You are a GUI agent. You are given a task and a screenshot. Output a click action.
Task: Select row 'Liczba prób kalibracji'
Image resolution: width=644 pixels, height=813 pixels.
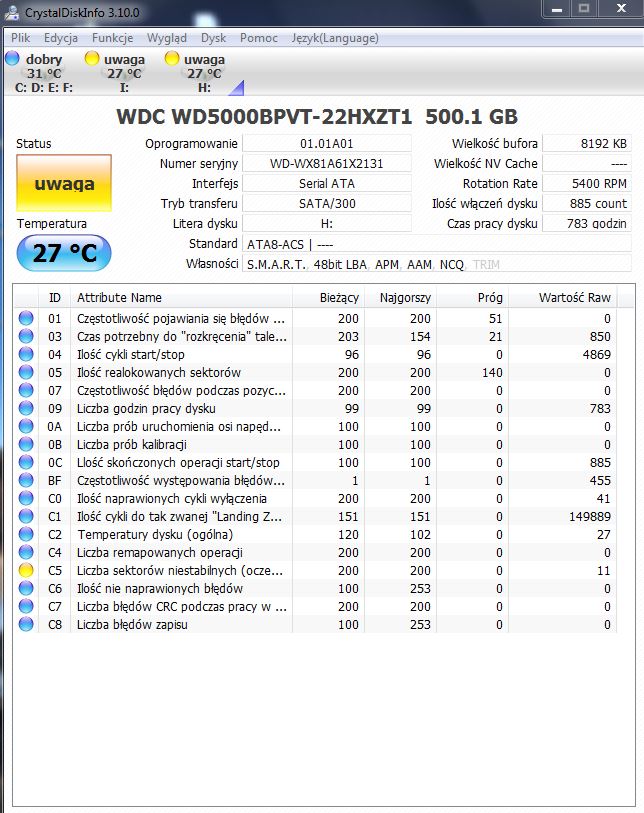tap(315, 444)
